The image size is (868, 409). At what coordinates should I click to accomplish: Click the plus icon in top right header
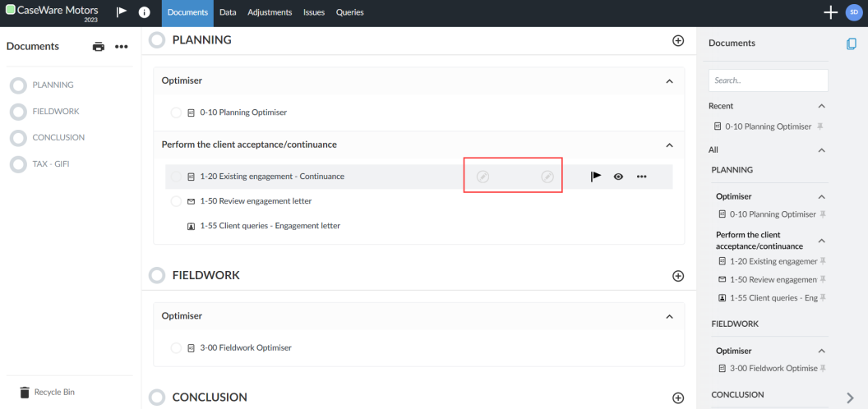[x=830, y=12]
